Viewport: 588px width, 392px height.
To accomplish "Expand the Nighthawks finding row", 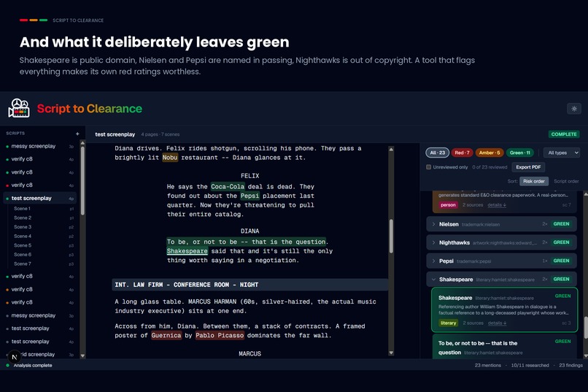I will (x=501, y=242).
